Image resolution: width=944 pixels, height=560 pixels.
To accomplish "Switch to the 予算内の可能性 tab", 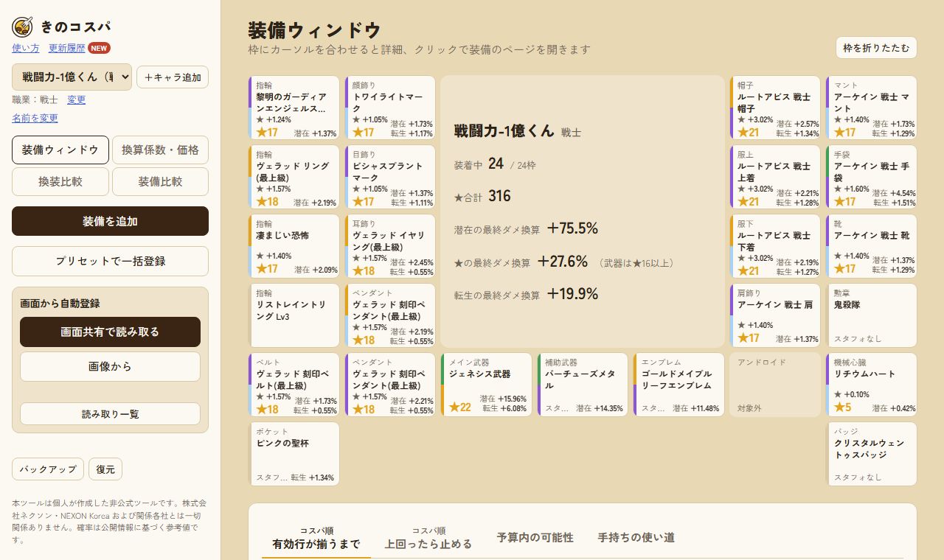I will pos(535,538).
